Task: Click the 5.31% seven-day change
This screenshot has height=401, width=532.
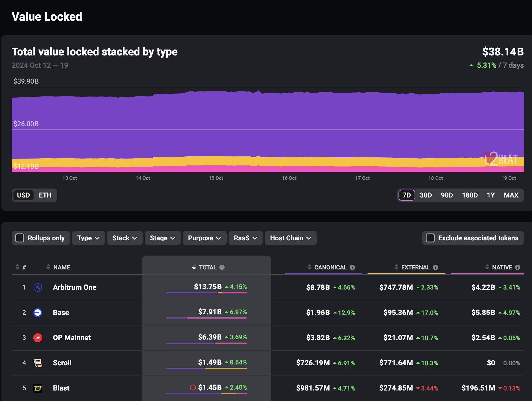Action: click(x=486, y=65)
